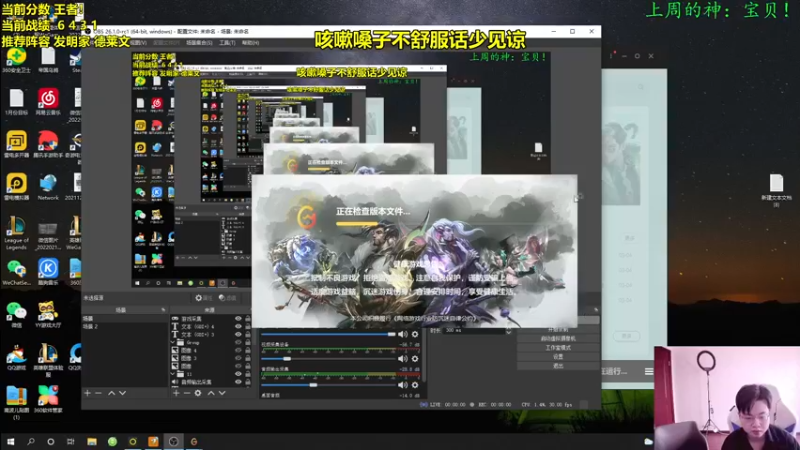Move source up in Sources panel
Image resolution: width=800 pixels, height=450 pixels.
(x=211, y=393)
